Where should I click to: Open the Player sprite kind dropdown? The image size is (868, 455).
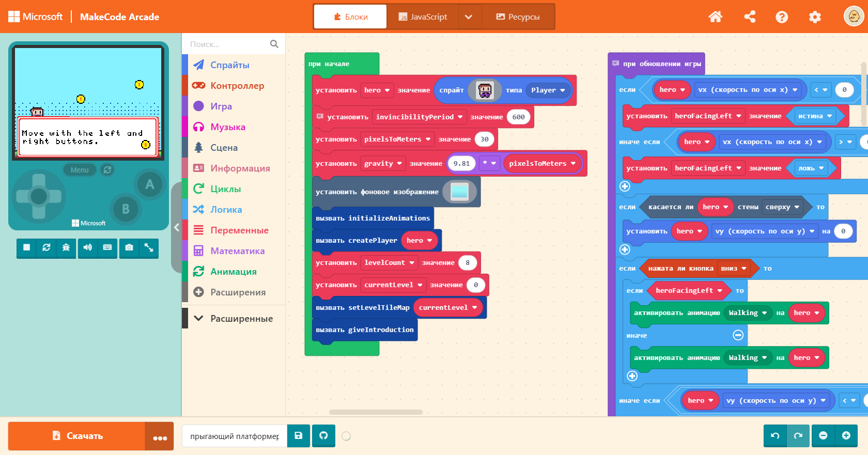[x=548, y=90]
